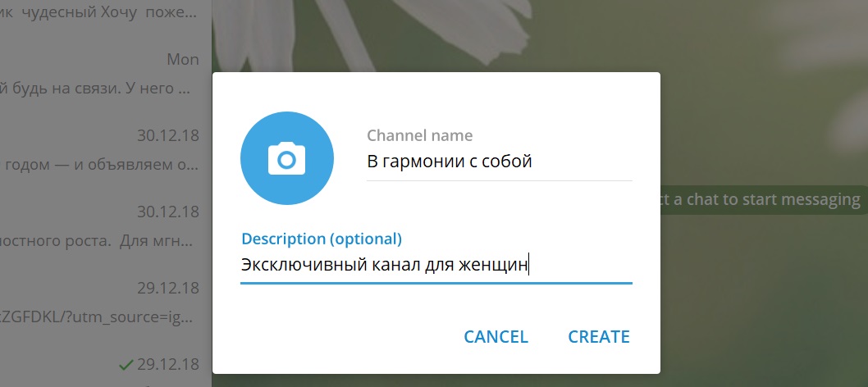Click the "Description (optional)" label
The image size is (868, 387).
(321, 239)
